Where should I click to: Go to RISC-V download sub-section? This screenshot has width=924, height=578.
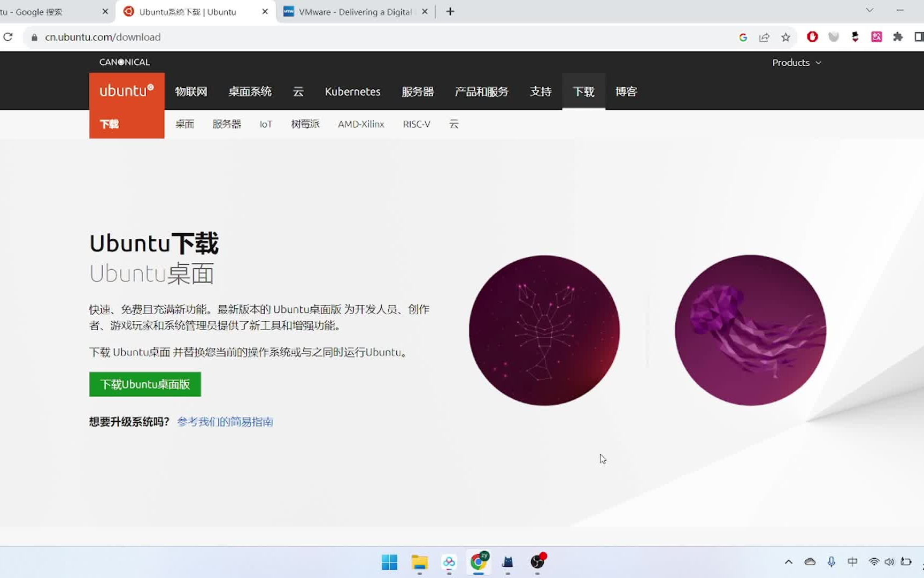click(x=417, y=124)
